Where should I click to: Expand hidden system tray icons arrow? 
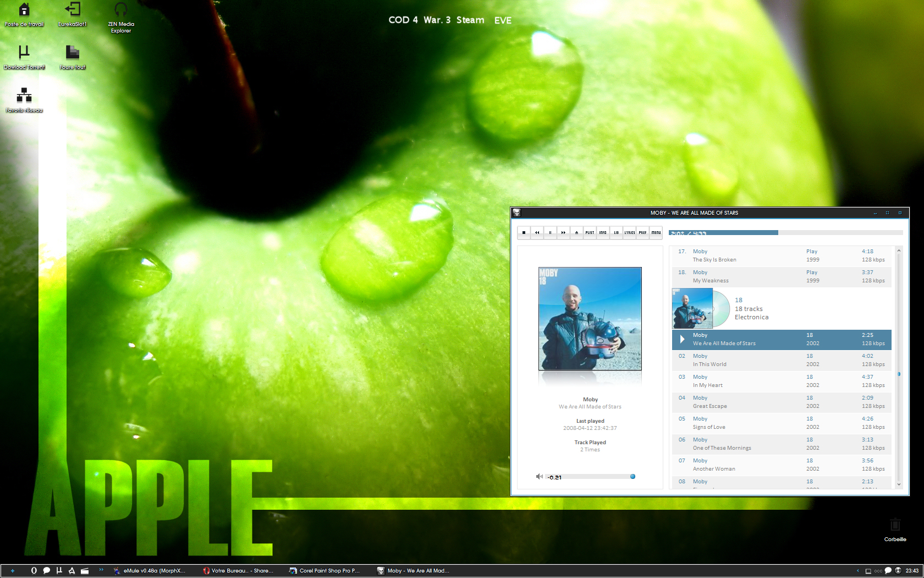(857, 571)
